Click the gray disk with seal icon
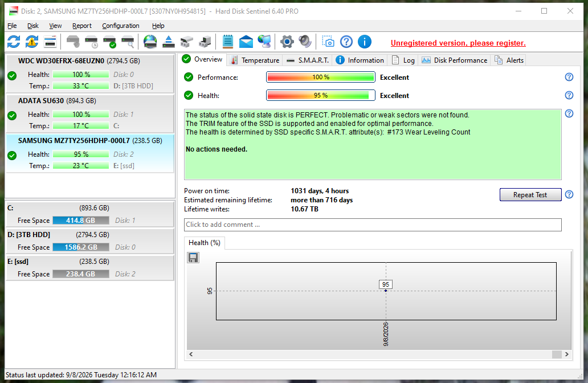This screenshot has width=588, height=383. (x=73, y=42)
